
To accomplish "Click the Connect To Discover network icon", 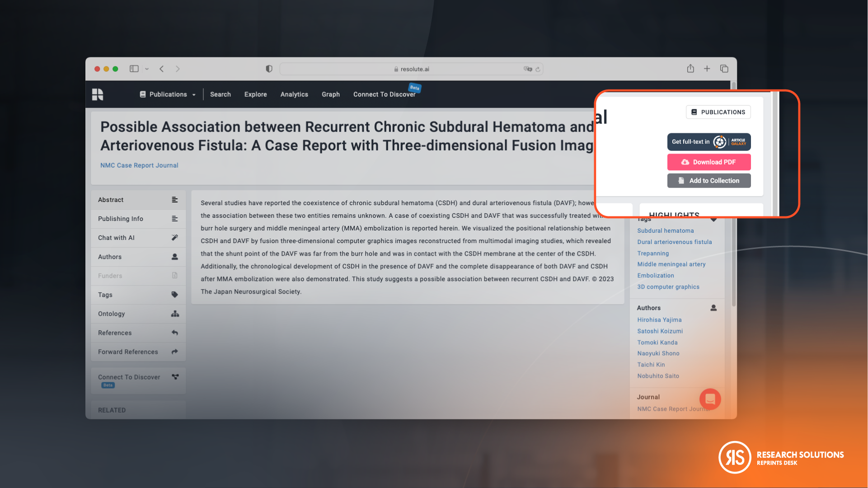I will coord(175,376).
